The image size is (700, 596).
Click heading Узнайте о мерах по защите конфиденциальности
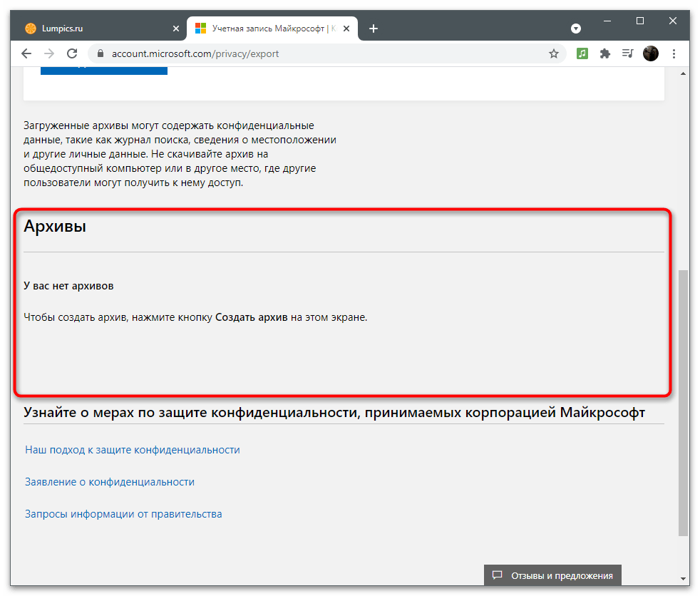(334, 413)
